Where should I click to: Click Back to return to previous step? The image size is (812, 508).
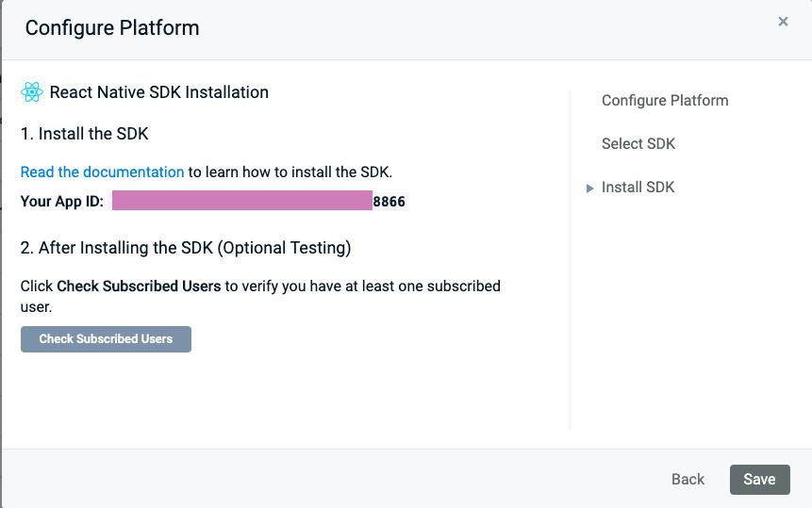pyautogui.click(x=688, y=479)
